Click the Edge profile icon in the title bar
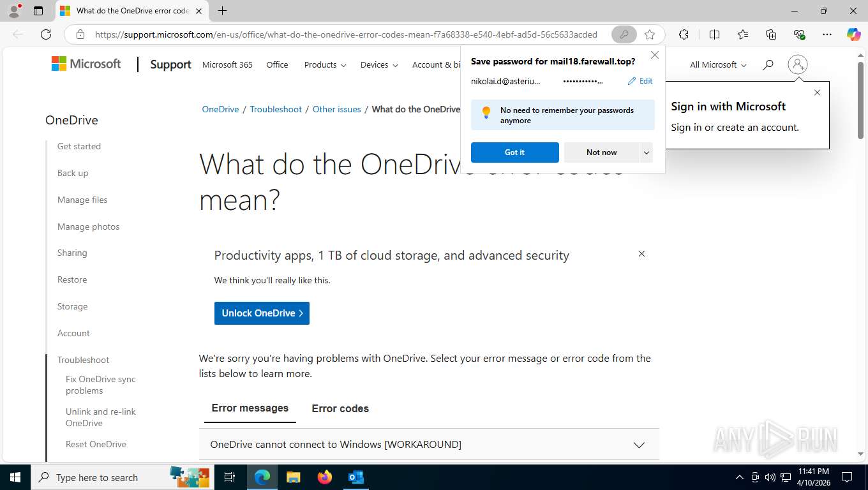Viewport: 868px width, 490px height. click(14, 10)
